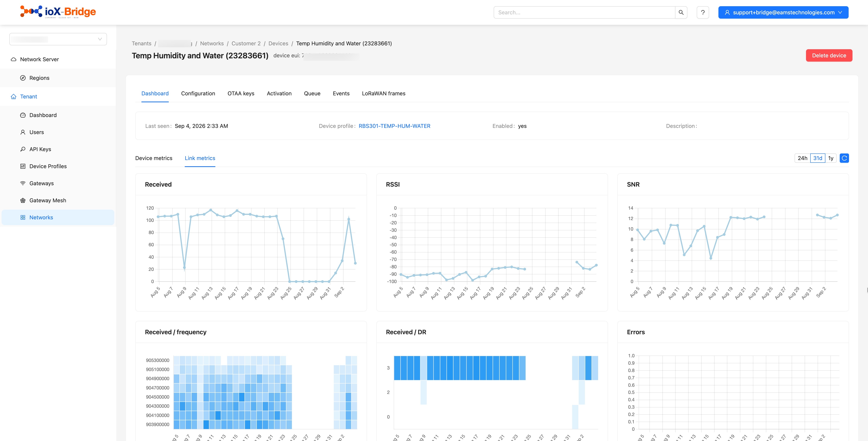
Task: Open the help question mark button
Action: tap(703, 12)
